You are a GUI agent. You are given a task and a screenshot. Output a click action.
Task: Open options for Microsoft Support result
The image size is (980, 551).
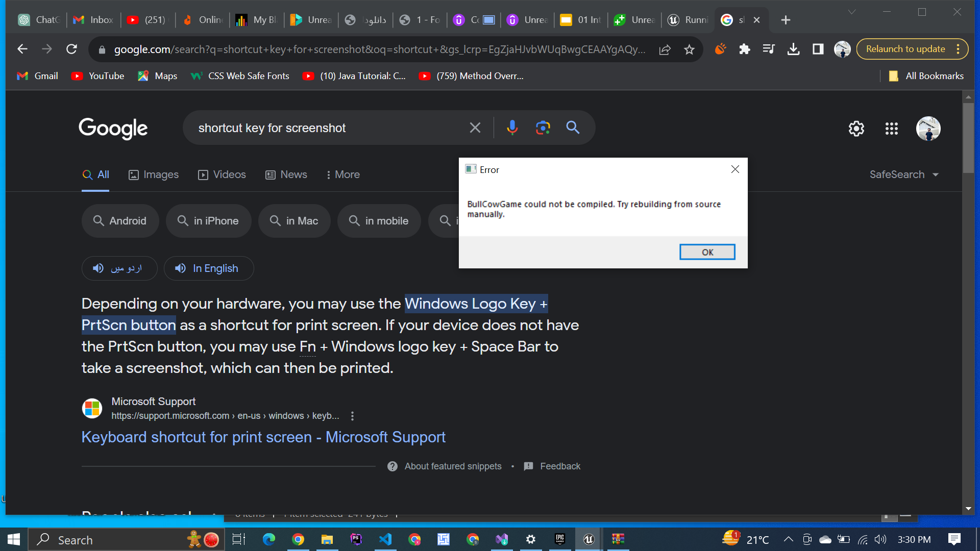[352, 416]
